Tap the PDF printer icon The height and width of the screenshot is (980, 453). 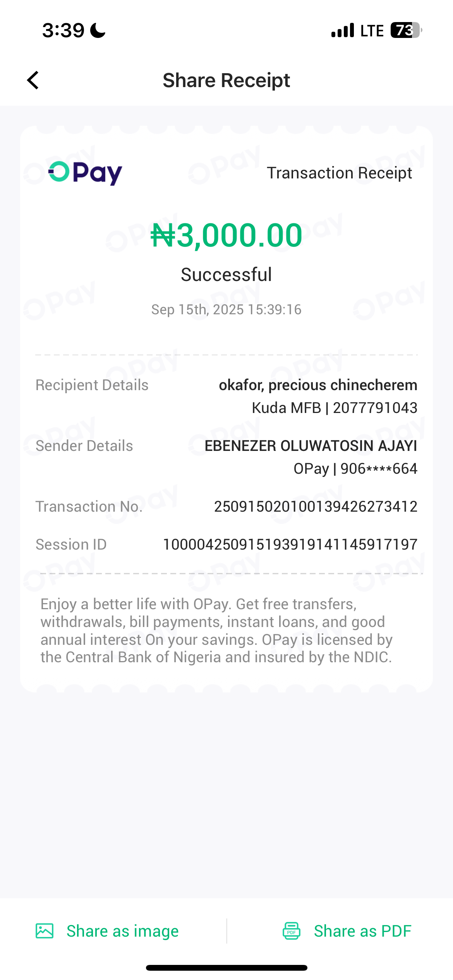pos(292,931)
